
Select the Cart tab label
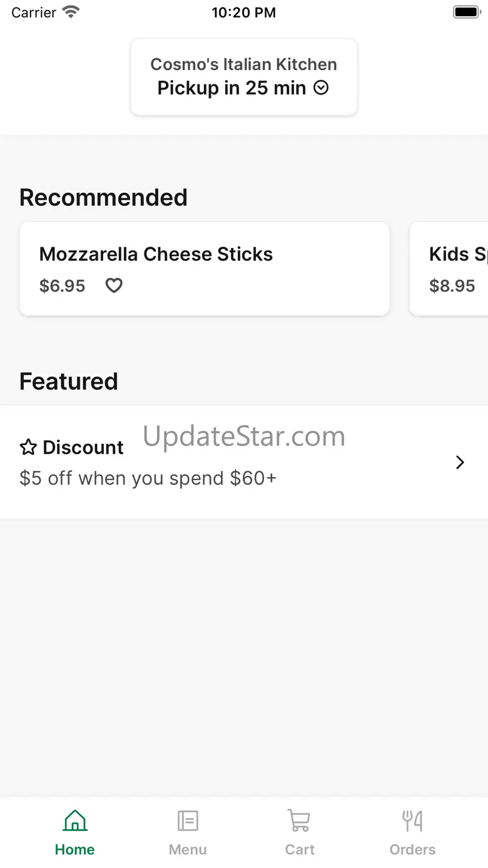click(x=300, y=849)
